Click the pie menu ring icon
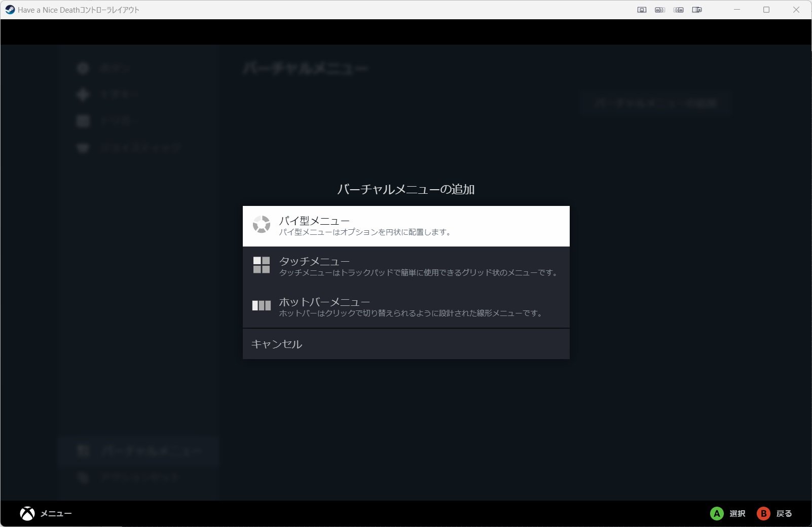Screen dimensions: 812x527 click(262, 224)
